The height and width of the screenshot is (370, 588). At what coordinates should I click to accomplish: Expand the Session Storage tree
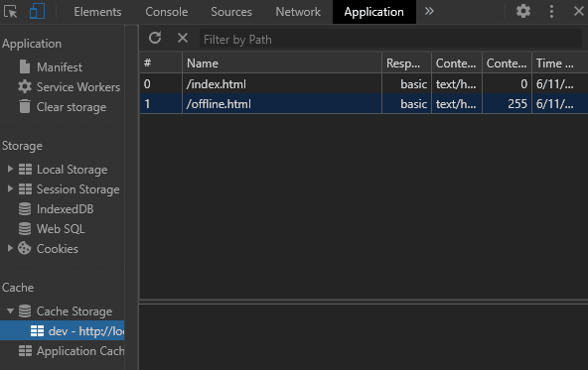pos(10,189)
